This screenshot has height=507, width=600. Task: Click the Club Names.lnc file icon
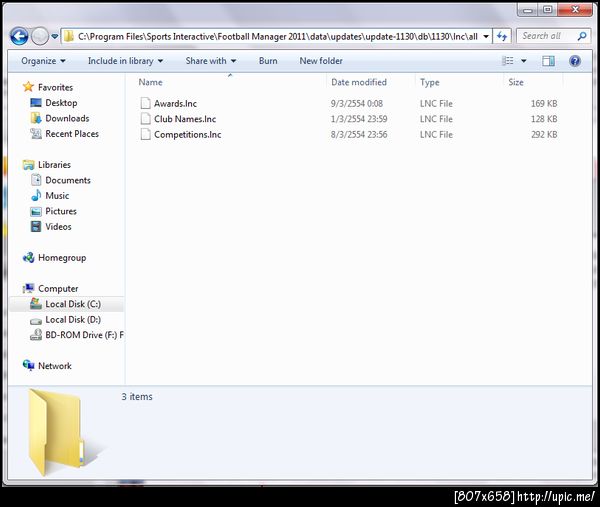point(145,119)
